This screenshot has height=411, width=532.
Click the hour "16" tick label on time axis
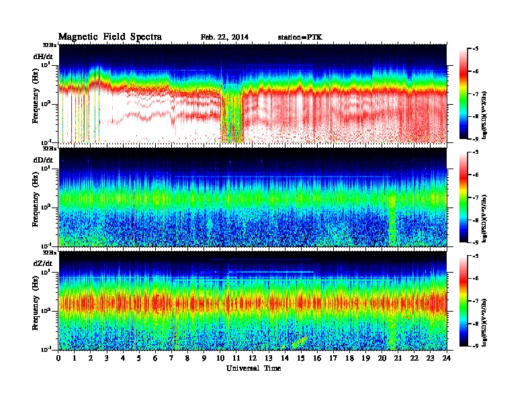(x=317, y=359)
